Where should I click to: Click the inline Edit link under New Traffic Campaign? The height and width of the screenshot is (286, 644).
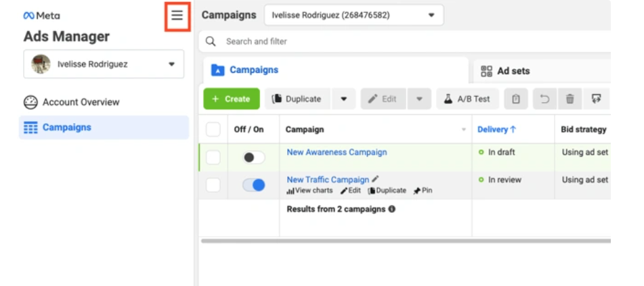(x=351, y=191)
